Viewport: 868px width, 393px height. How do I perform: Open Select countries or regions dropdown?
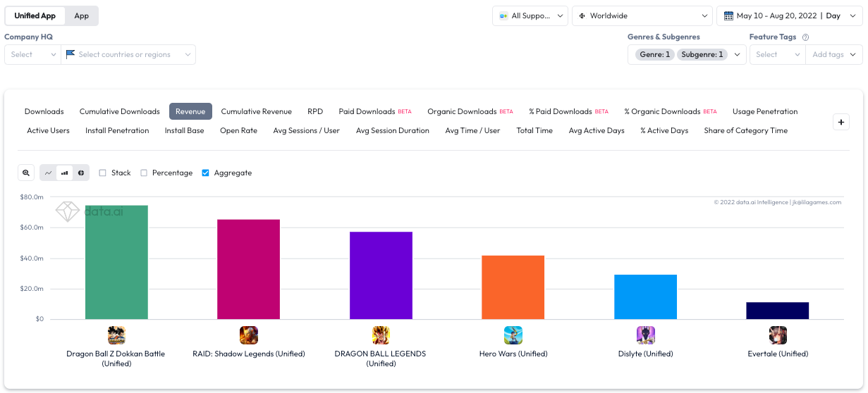click(128, 54)
